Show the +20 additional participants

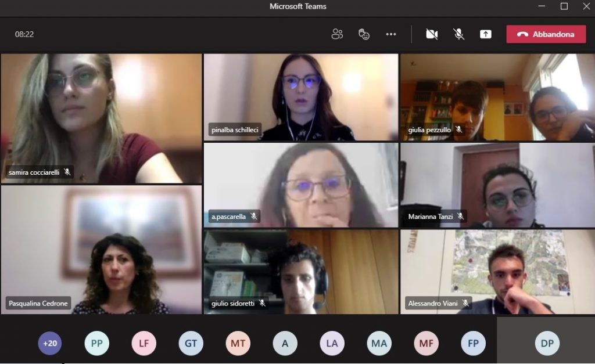(50, 343)
